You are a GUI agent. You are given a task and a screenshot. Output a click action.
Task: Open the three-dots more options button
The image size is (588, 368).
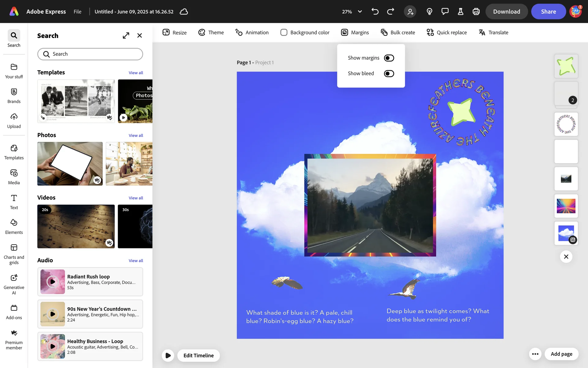[535, 354]
